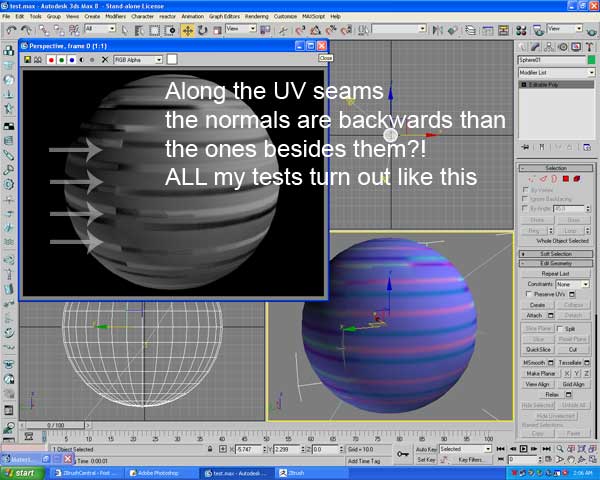Switch to the Utilities hammer panel tab
The image size is (600, 480).
(589, 47)
